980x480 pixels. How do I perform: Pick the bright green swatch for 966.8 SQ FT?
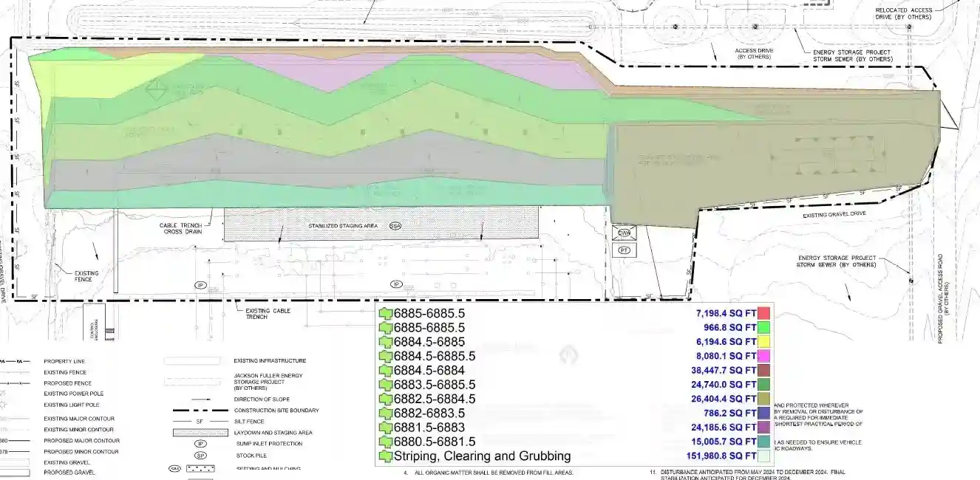(764, 327)
